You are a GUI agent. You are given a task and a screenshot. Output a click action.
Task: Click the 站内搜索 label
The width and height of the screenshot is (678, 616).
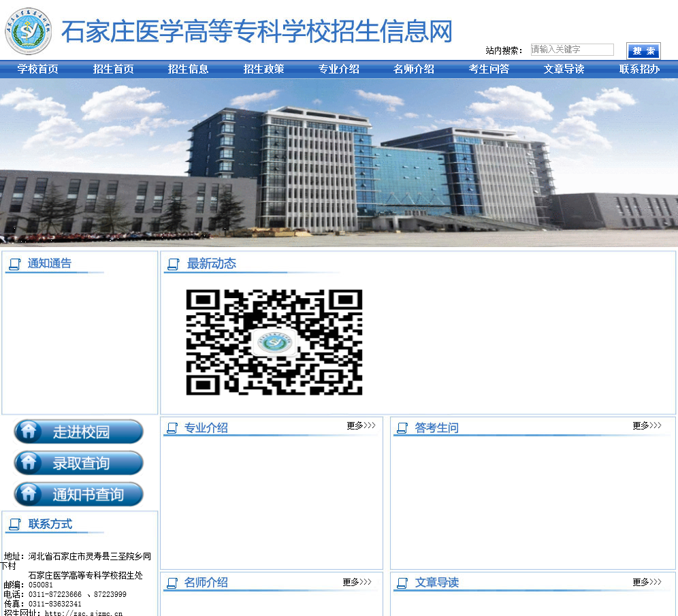(504, 50)
